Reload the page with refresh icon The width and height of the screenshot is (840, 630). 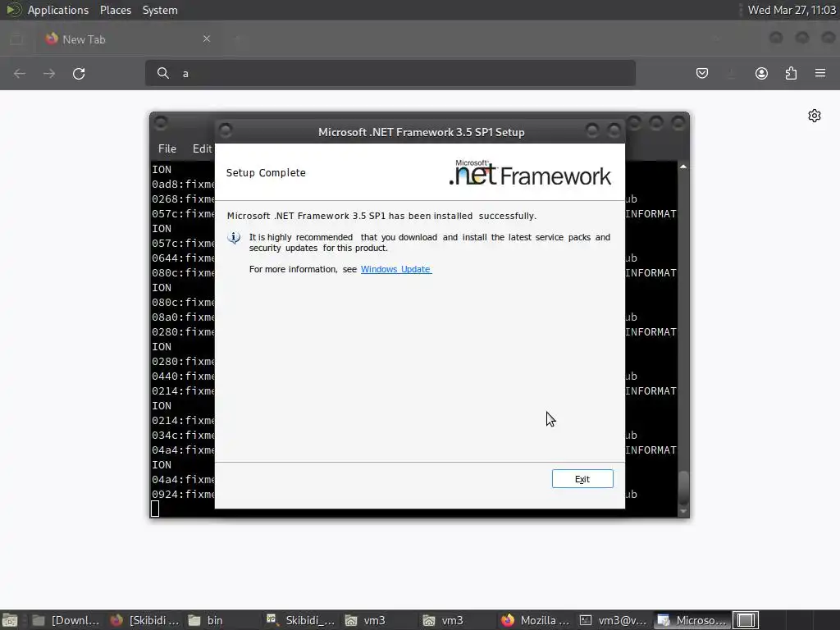pos(79,73)
